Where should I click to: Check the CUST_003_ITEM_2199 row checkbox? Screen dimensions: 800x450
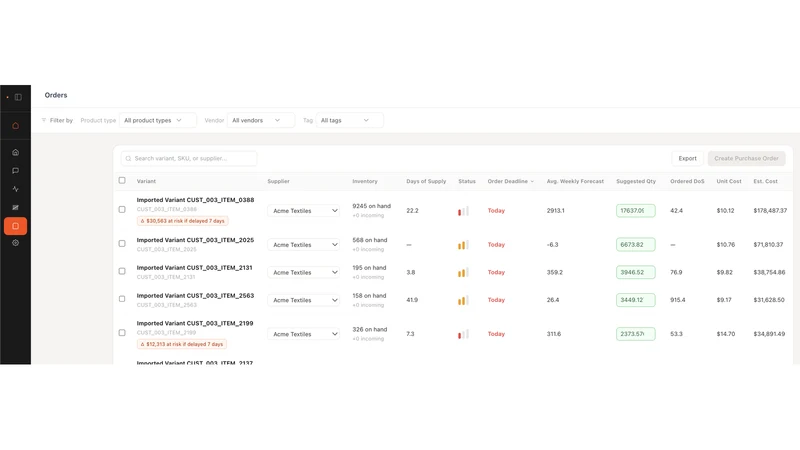[122, 333]
